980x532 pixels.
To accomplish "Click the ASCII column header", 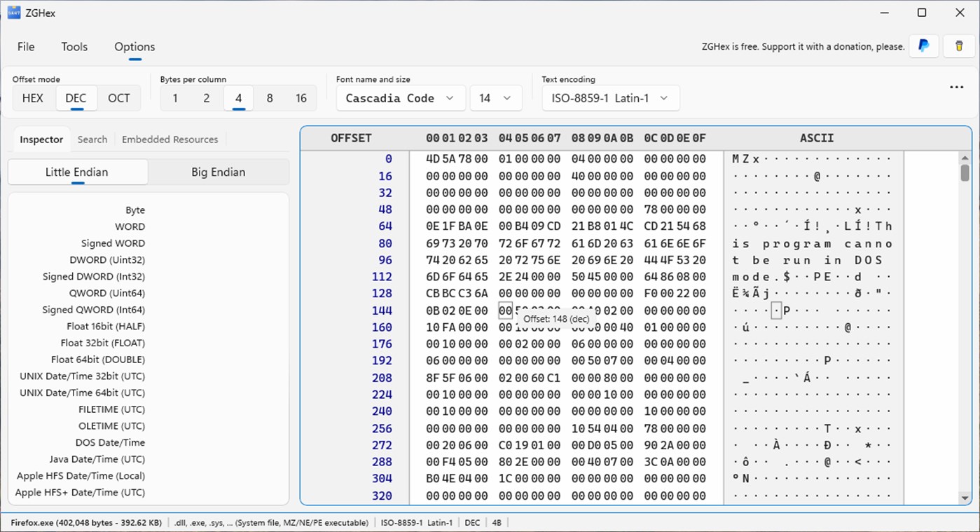I will (x=817, y=138).
